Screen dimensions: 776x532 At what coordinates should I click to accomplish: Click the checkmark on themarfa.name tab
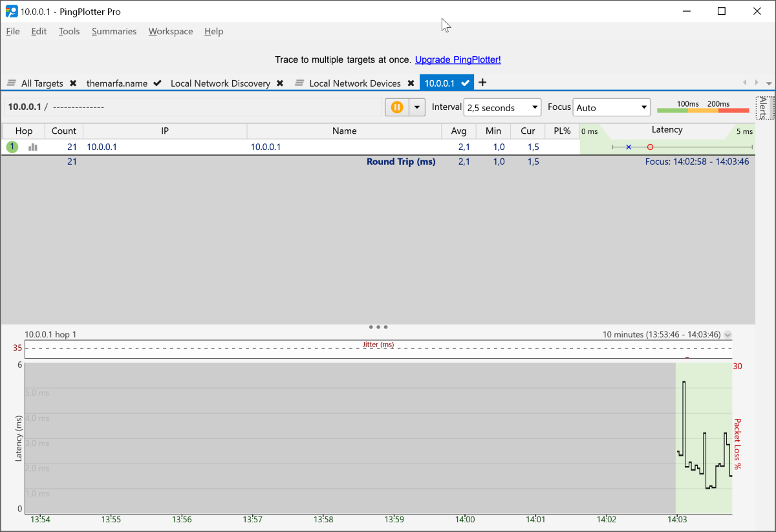point(157,83)
